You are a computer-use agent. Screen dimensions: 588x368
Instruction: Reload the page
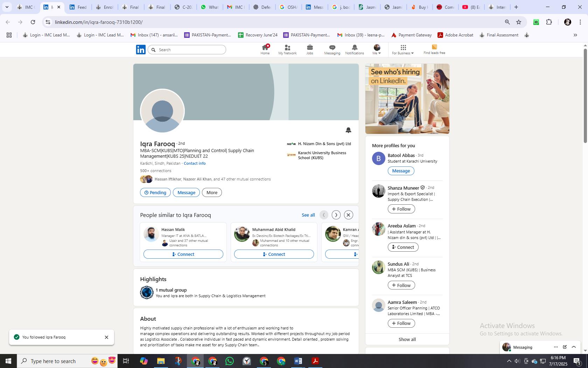[33, 22]
